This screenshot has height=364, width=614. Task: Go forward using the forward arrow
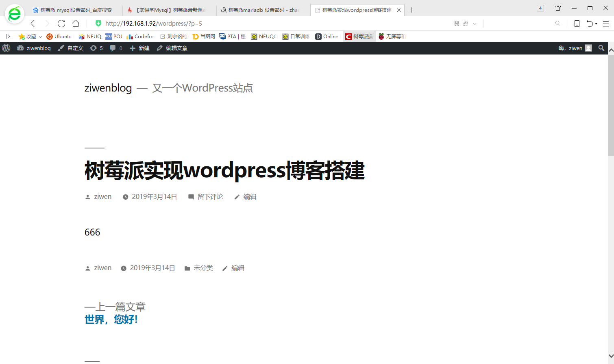[x=47, y=24]
